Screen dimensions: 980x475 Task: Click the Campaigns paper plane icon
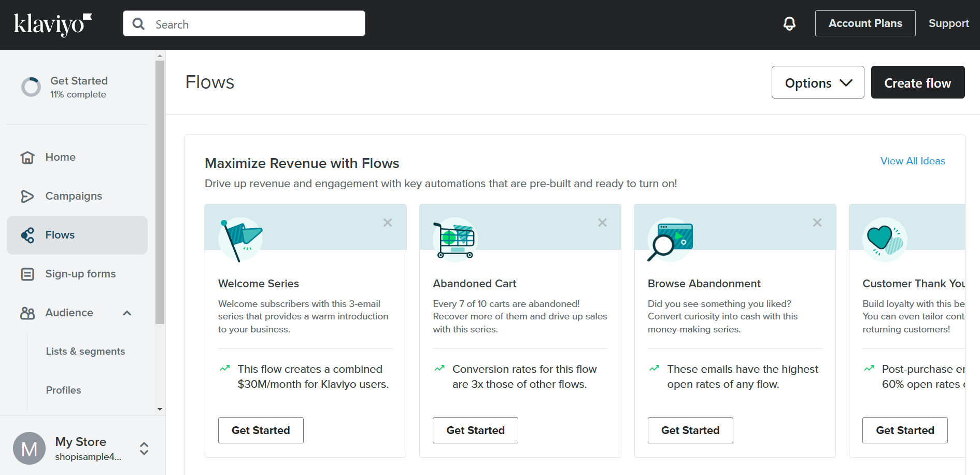coord(27,196)
